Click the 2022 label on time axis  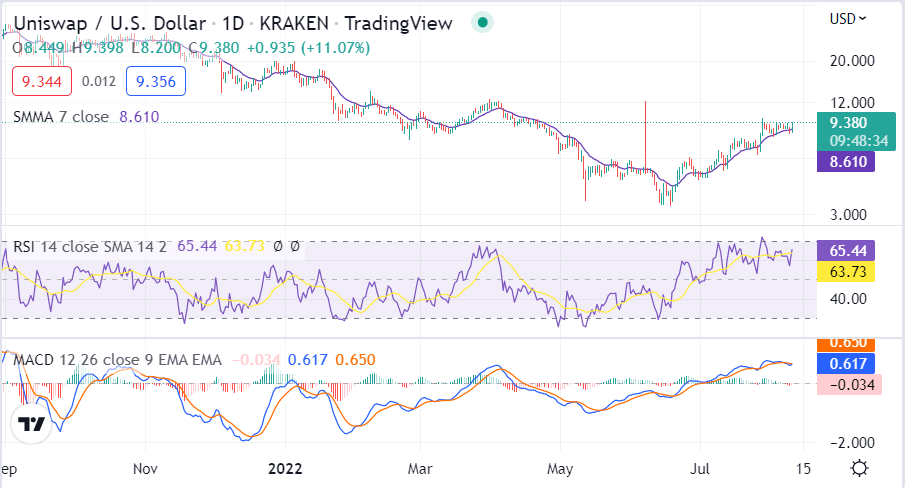pos(285,468)
